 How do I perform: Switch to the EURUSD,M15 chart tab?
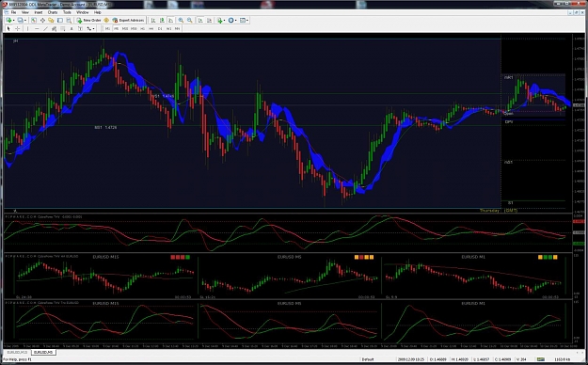point(17,352)
